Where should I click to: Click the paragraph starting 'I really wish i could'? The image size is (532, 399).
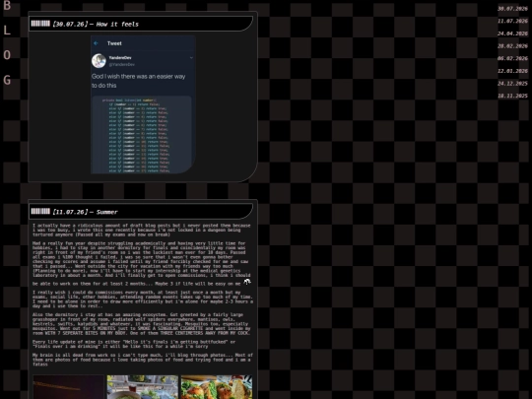point(143,299)
